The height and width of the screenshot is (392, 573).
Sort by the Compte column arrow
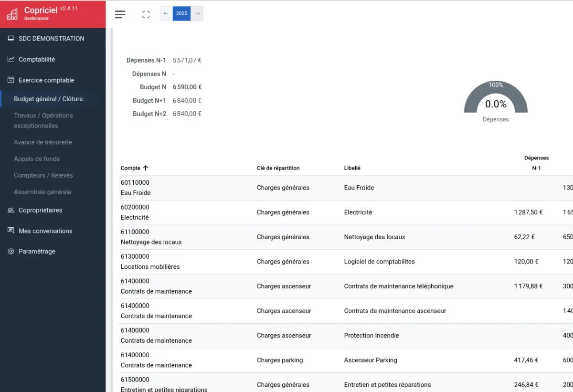tap(146, 168)
